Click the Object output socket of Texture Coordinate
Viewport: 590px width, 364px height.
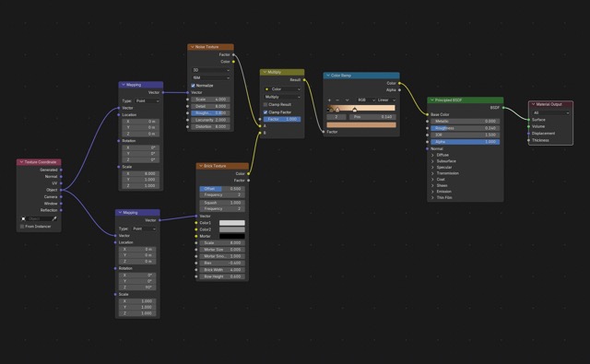click(x=61, y=190)
